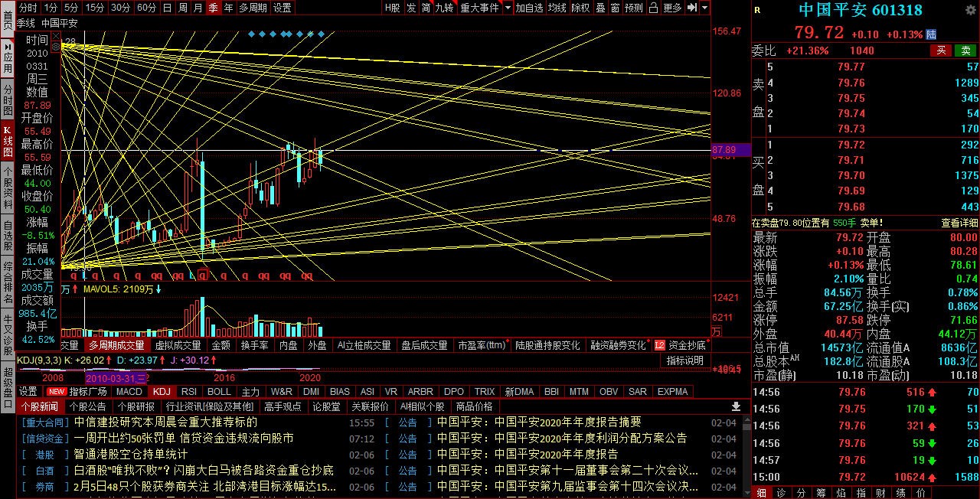
Task: Click date marker 2010-03-31 on timeline
Action: pos(116,378)
